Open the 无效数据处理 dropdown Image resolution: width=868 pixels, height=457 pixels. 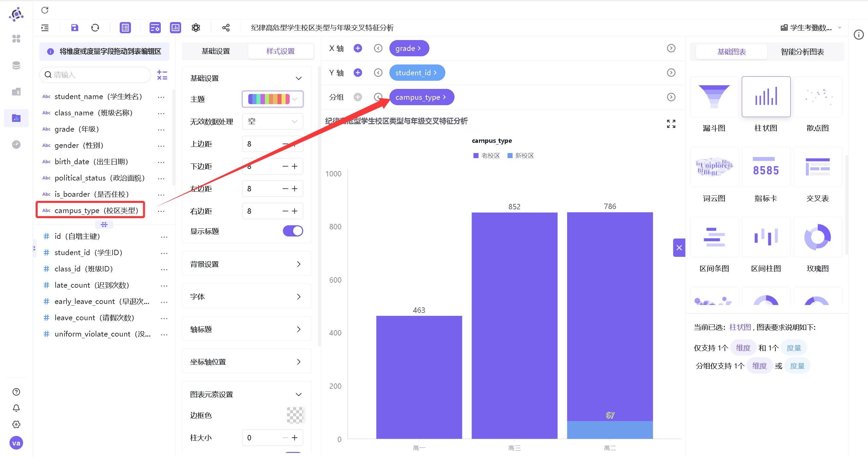[273, 121]
